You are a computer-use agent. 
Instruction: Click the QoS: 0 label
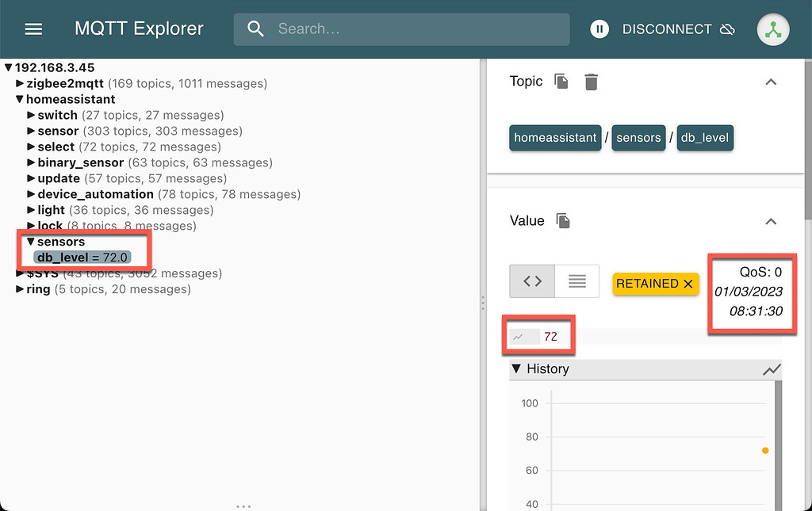[760, 272]
